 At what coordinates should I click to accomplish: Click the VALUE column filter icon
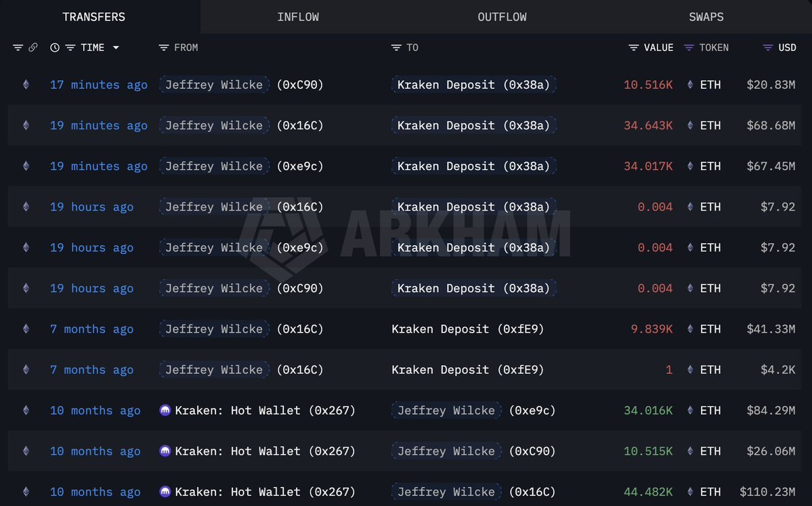coord(634,47)
